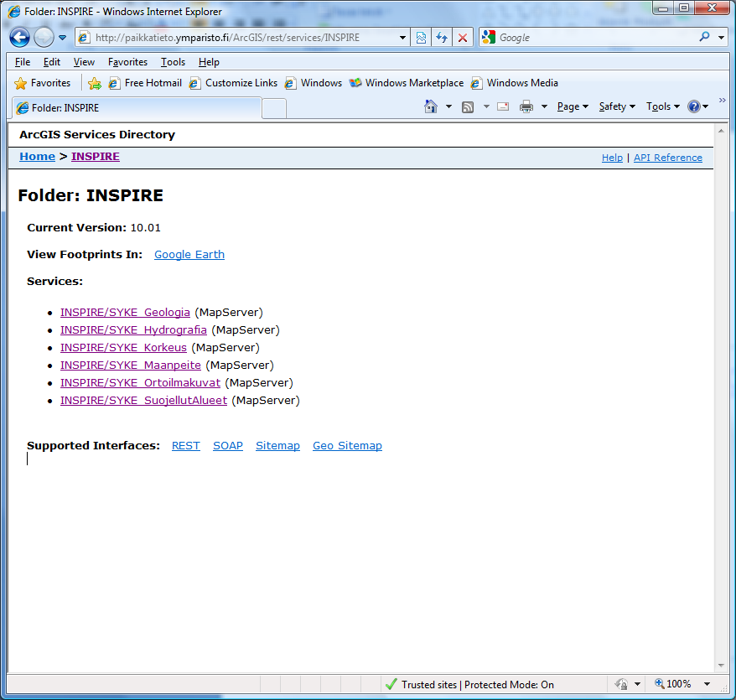Open the Tools command bar menu
This screenshot has height=700, width=736.
tap(662, 106)
